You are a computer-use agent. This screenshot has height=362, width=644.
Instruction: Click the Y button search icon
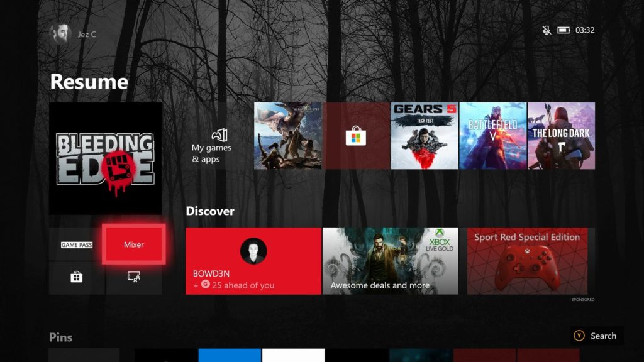coord(579,336)
